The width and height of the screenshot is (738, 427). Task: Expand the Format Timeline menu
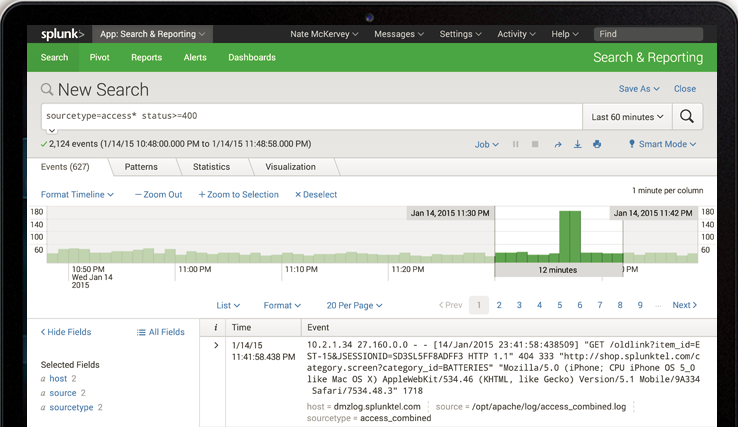pos(77,194)
